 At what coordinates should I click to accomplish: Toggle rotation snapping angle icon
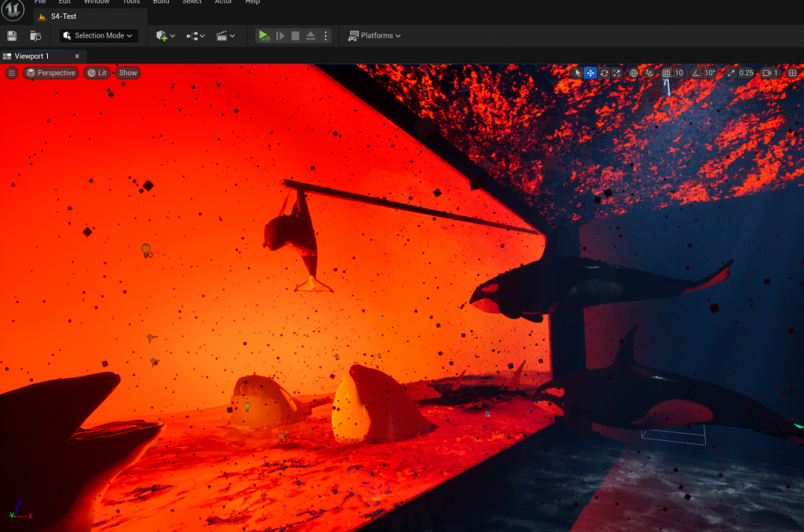pyautogui.click(x=696, y=73)
